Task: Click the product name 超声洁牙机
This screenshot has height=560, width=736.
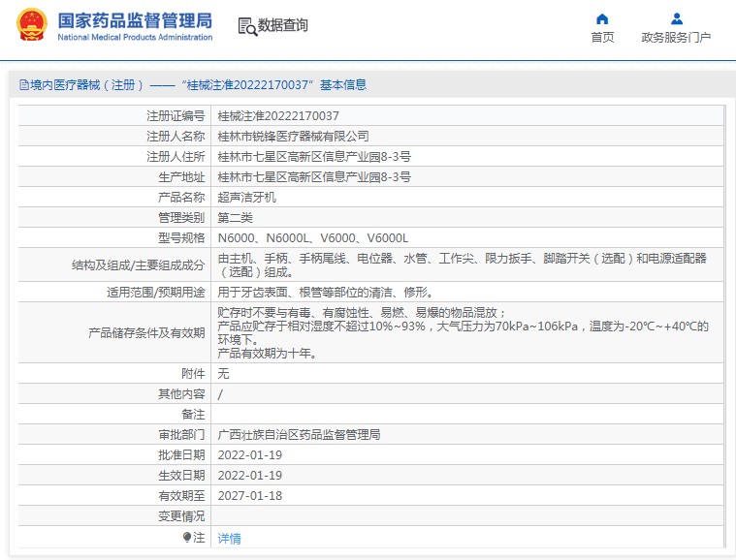Action: (246, 197)
